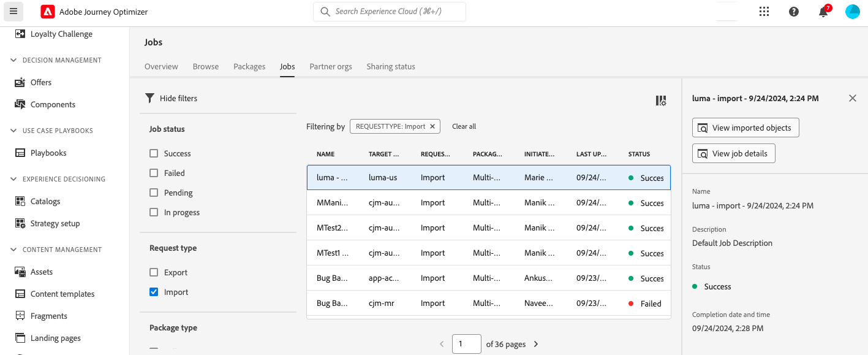The image size is (868, 355).
Task: Open the app switcher grid icon
Action: 764,12
